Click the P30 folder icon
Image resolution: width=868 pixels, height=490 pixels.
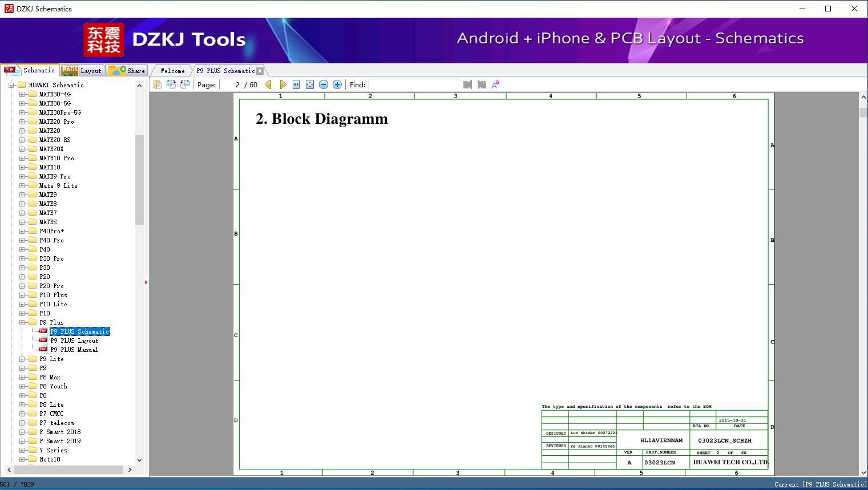33,268
